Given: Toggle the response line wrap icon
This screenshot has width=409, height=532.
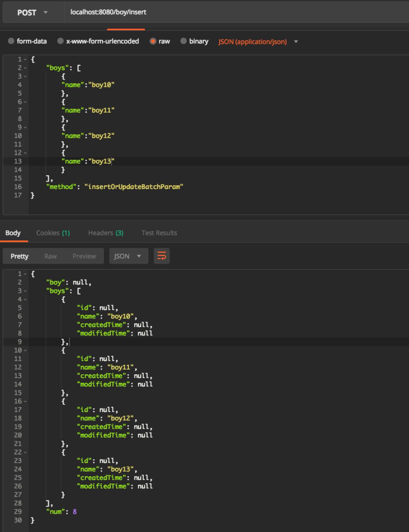Looking at the screenshot, I should [x=162, y=256].
